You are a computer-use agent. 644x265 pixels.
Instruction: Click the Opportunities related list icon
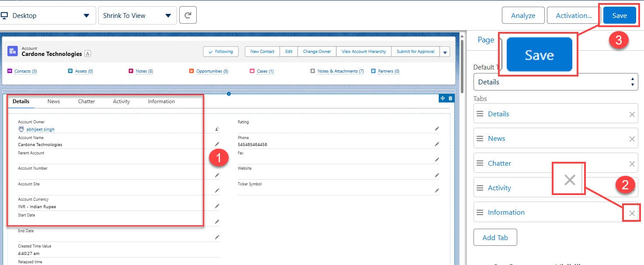191,71
